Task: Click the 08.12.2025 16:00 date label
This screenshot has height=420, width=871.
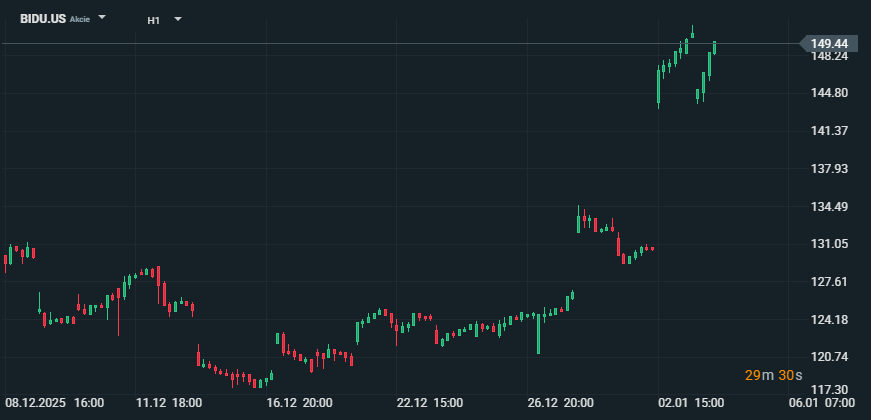Action: click(54, 403)
